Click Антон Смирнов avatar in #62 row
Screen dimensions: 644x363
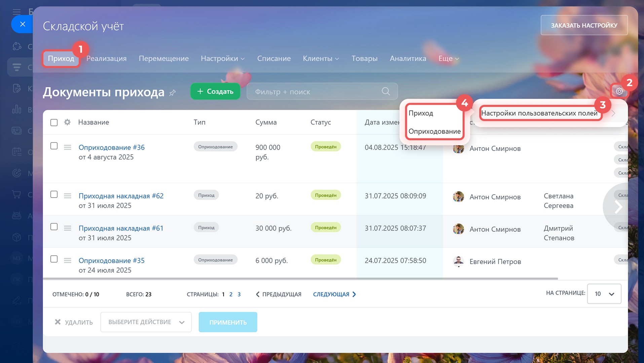point(458,197)
